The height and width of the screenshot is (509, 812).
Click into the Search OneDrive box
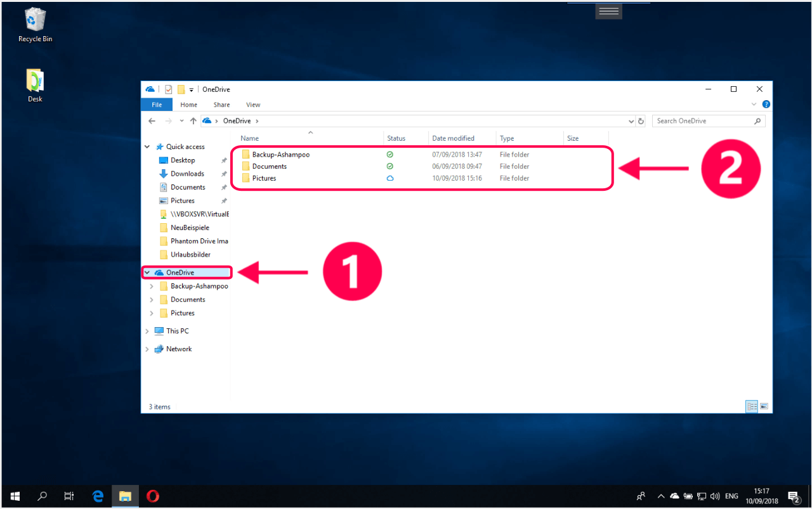(709, 121)
